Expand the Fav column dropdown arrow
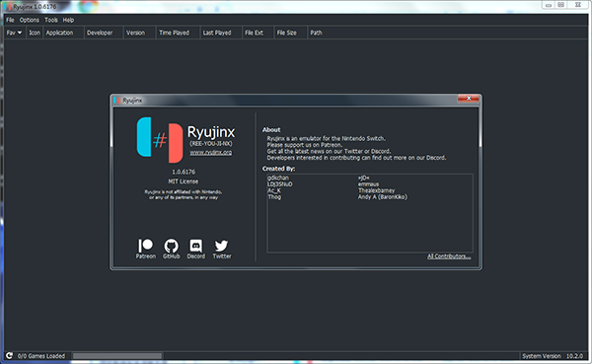 pos(20,33)
